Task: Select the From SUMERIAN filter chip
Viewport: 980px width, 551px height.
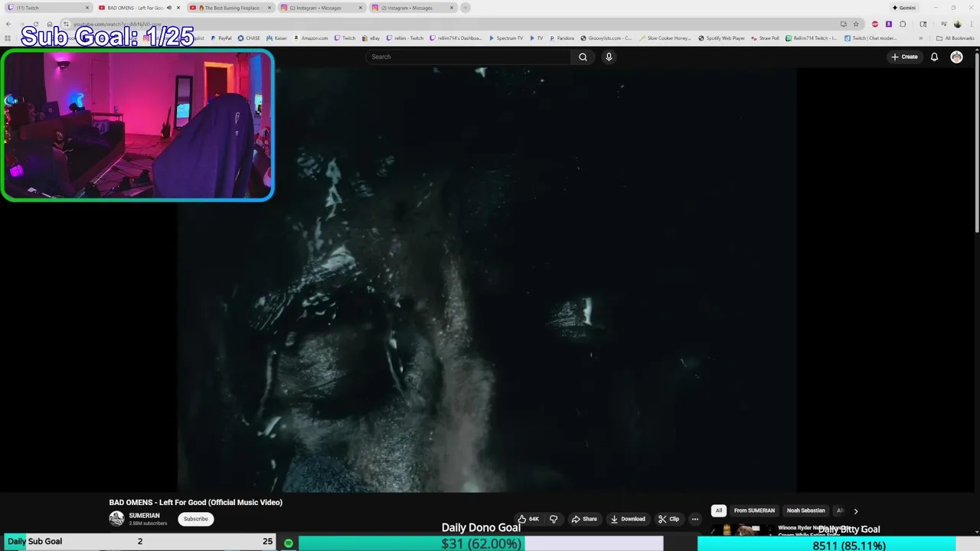Action: click(x=754, y=510)
